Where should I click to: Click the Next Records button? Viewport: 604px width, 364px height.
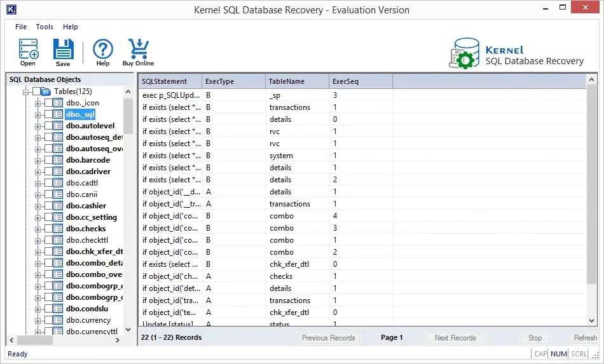coord(455,338)
